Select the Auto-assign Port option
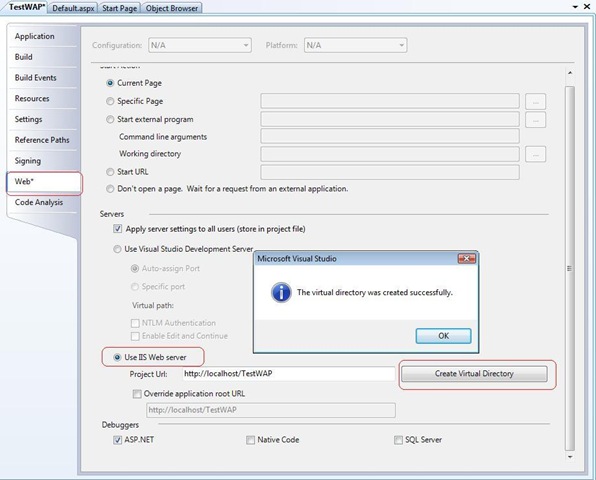Viewport: 596px width, 480px height. pyautogui.click(x=135, y=268)
